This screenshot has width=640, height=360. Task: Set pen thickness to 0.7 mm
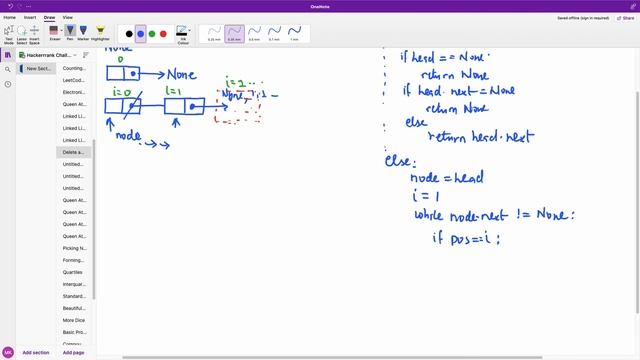(x=274, y=33)
